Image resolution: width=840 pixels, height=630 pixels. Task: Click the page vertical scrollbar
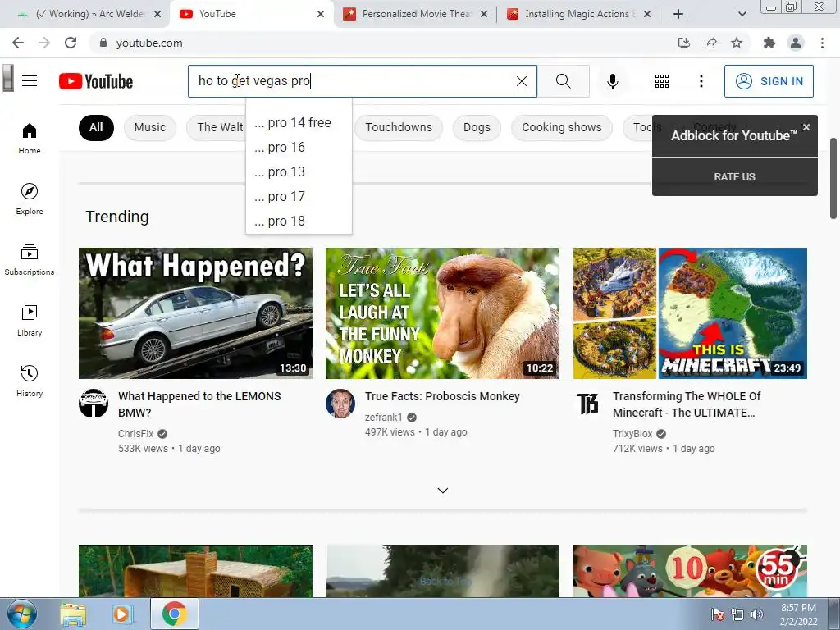point(833,178)
